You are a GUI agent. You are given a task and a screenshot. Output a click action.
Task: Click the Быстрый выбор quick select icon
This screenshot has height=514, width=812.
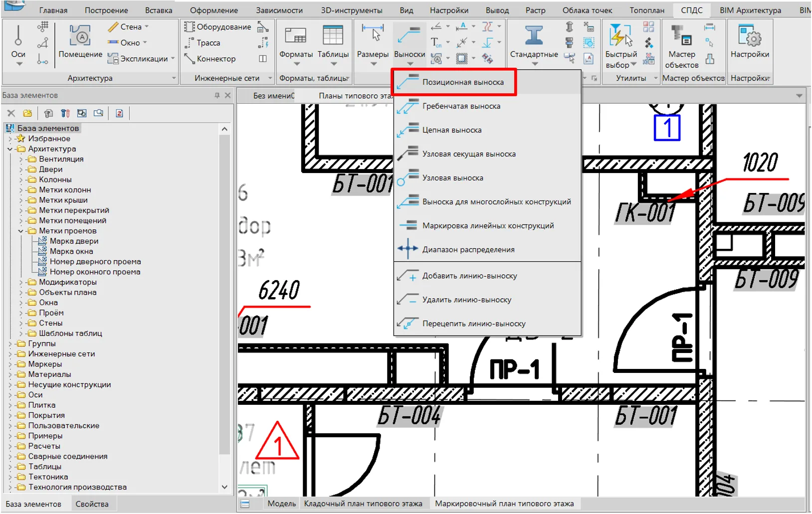[620, 37]
